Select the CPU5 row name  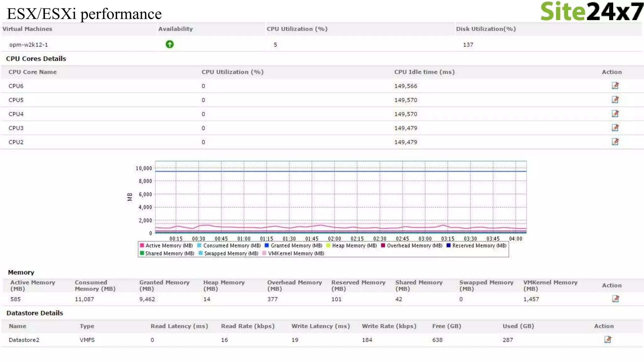pos(16,100)
